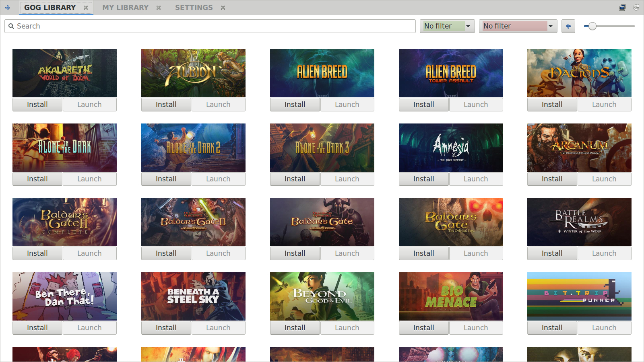Click Launch under Bio Menace
Image resolution: width=644 pixels, height=362 pixels.
click(476, 328)
